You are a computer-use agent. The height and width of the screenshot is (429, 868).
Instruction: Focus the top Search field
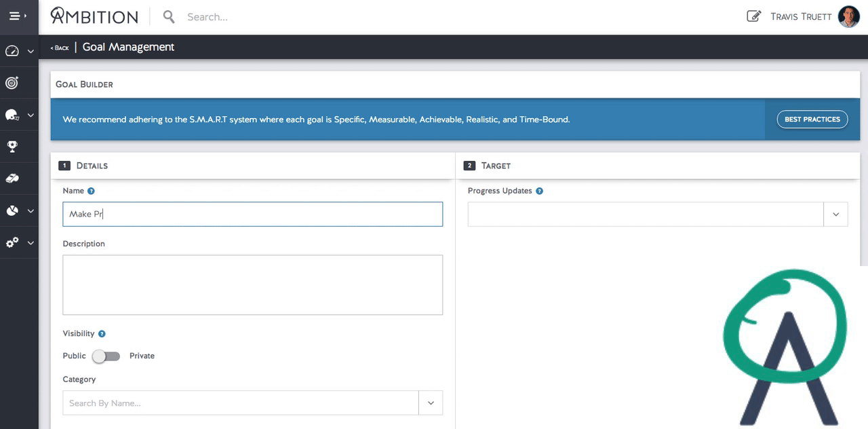(x=271, y=17)
